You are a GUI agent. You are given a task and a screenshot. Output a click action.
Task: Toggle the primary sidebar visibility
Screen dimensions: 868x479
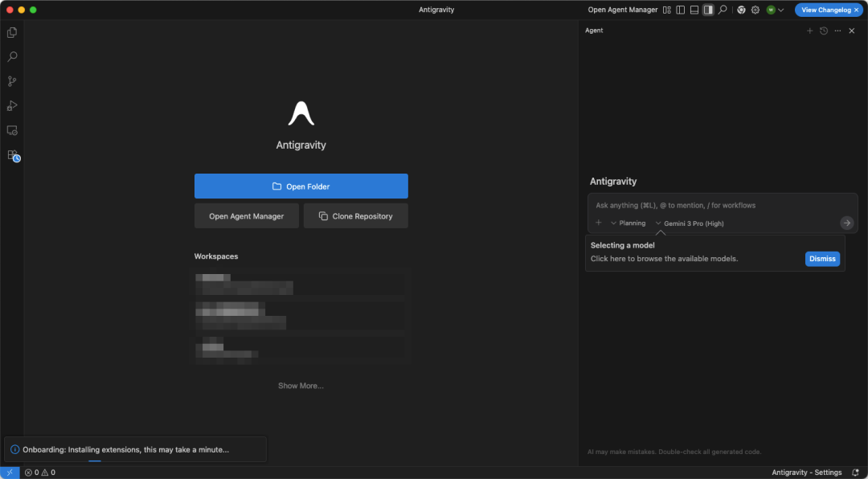[680, 10]
